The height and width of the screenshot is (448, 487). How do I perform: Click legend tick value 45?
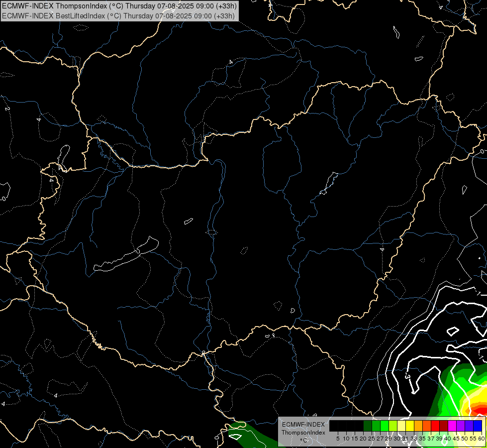456,439
